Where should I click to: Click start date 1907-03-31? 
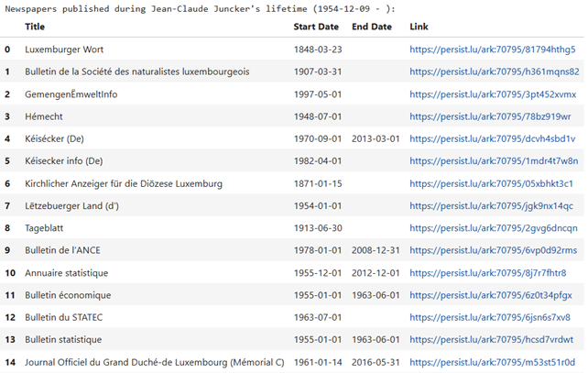318,71
